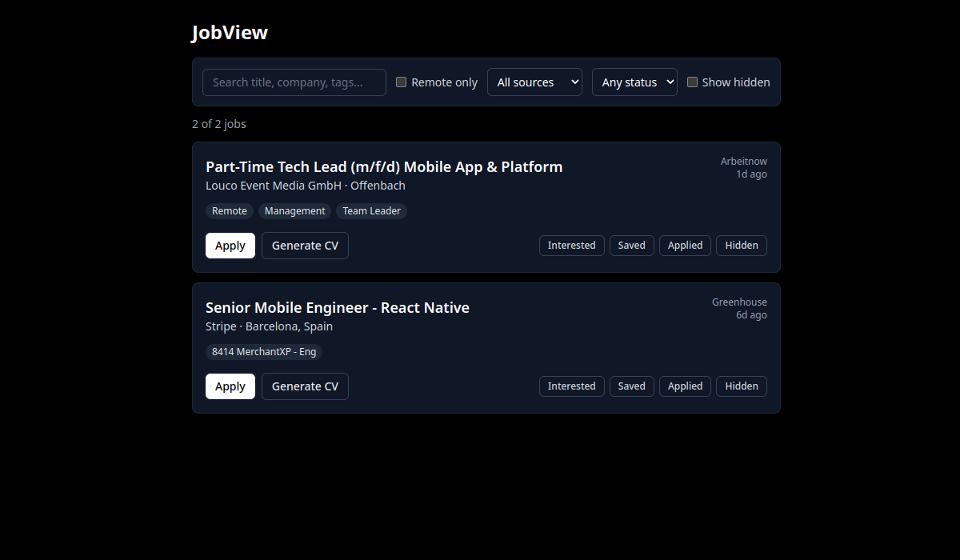This screenshot has height=560, width=960.
Task: Open the Any status dropdown
Action: 634,82
